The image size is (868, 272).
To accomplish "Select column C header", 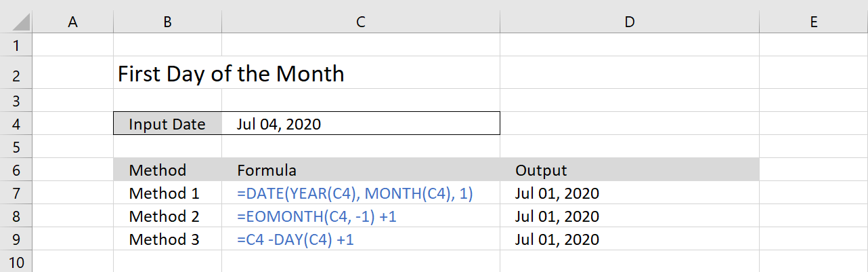I will pyautogui.click(x=360, y=22).
